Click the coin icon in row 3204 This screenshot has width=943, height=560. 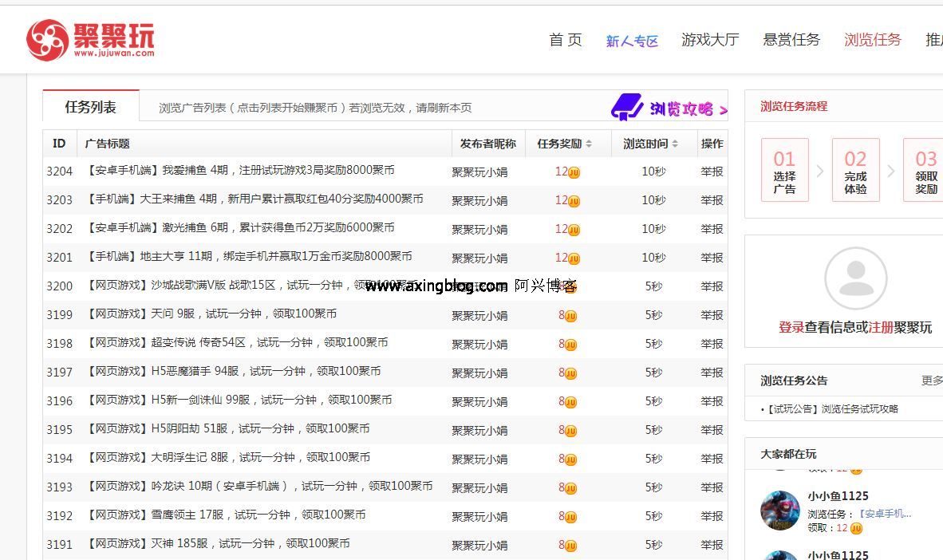coord(574,172)
